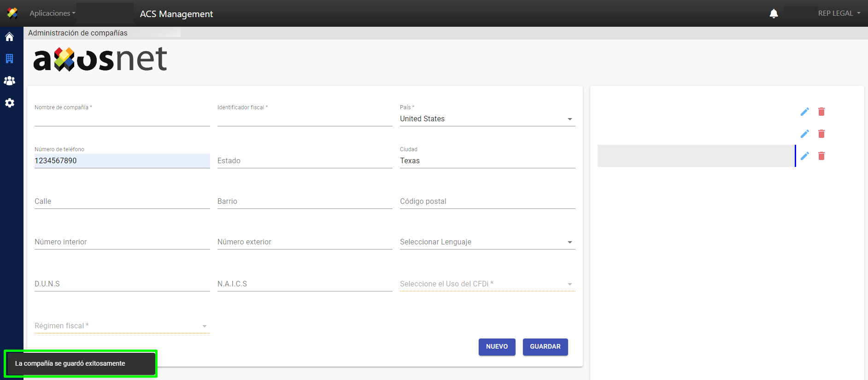Screen dimensions: 868x380
Task: Click pencil icon of highlighted company row
Action: pyautogui.click(x=804, y=156)
